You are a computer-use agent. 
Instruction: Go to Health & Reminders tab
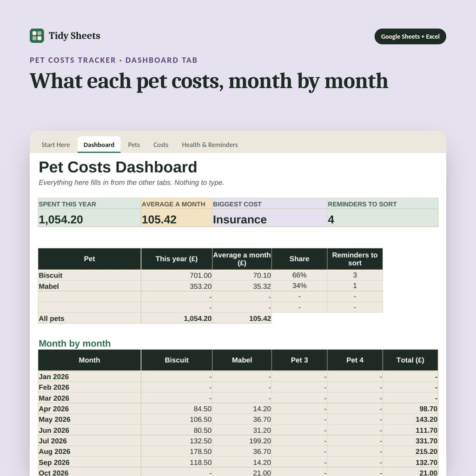210,145
